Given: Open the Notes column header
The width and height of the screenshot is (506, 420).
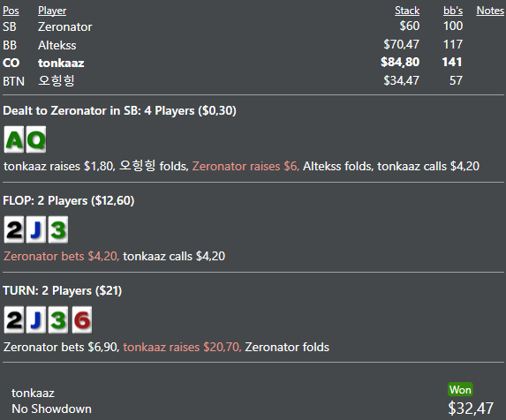Looking at the screenshot, I should [x=490, y=11].
